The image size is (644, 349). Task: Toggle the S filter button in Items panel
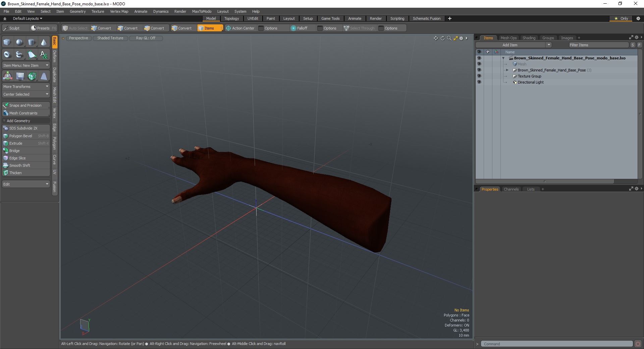coord(633,45)
